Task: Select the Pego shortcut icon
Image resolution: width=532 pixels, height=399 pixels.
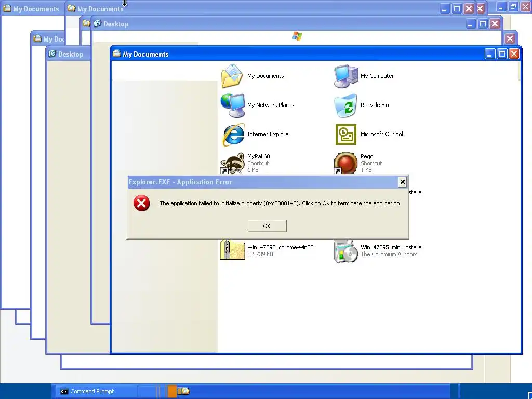Action: [345, 163]
